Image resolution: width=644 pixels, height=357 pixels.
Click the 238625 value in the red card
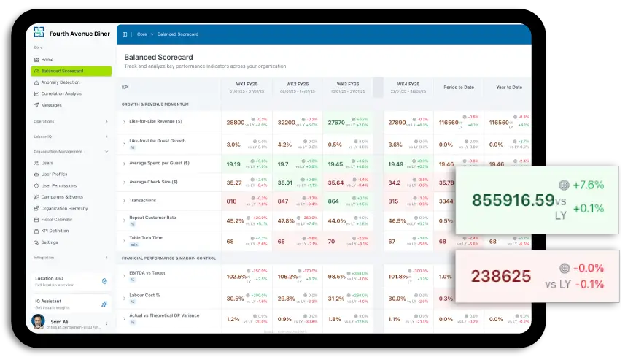click(x=500, y=277)
